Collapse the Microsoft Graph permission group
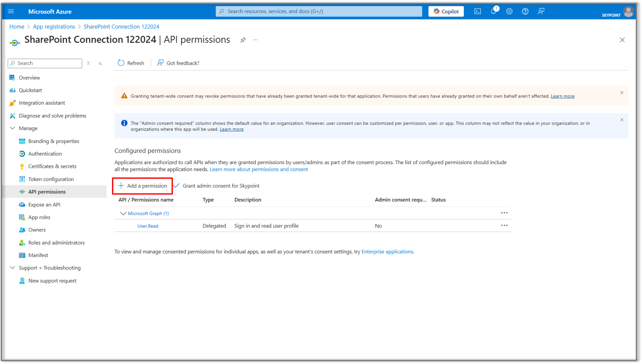The height and width of the screenshot is (364, 642). [123, 213]
